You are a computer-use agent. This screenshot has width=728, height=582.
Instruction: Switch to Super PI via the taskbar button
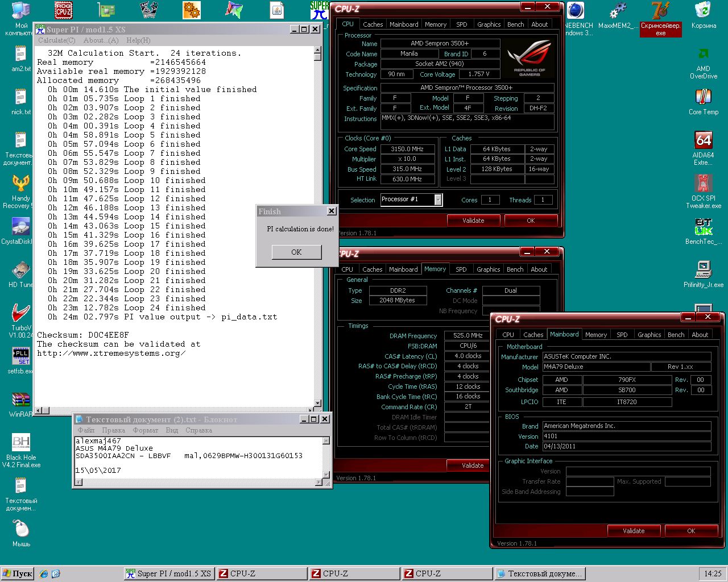pyautogui.click(x=168, y=573)
